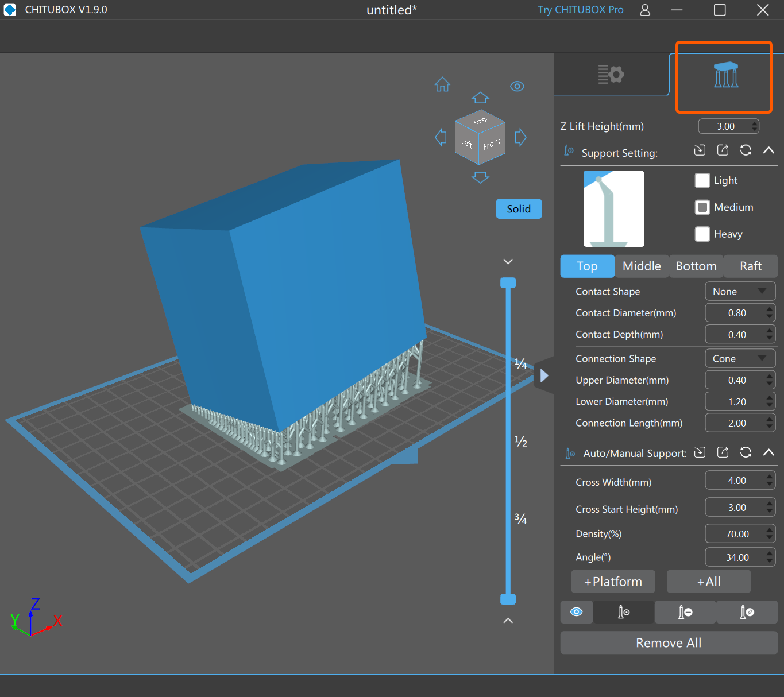The image size is (784, 697).
Task: Click the +Platform button
Action: click(x=613, y=582)
